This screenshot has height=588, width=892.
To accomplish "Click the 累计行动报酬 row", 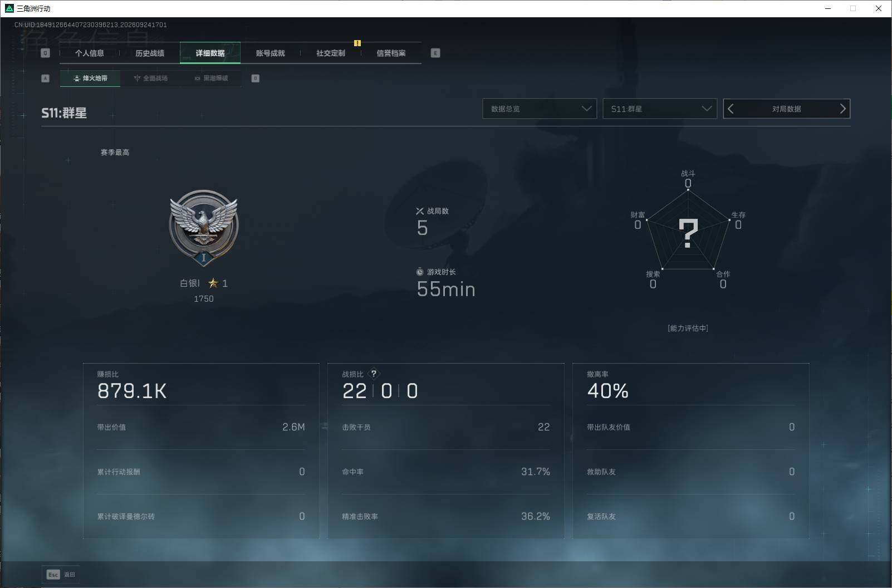I will pos(201,472).
